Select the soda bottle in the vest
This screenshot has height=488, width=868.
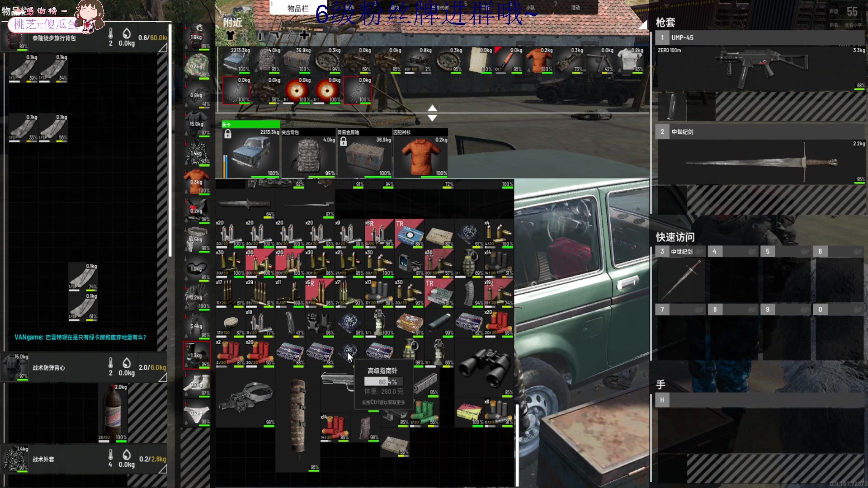coord(113,412)
